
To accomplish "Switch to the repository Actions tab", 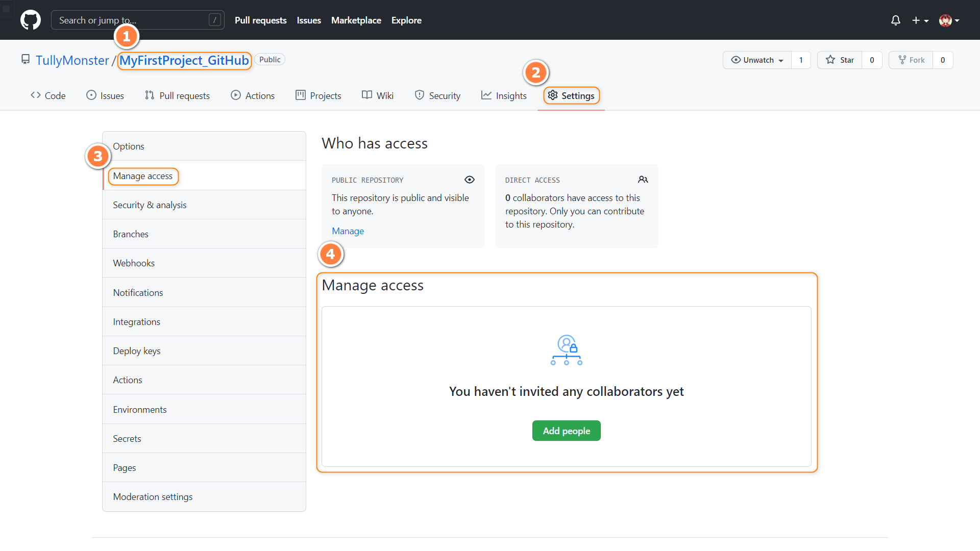I will click(x=253, y=95).
